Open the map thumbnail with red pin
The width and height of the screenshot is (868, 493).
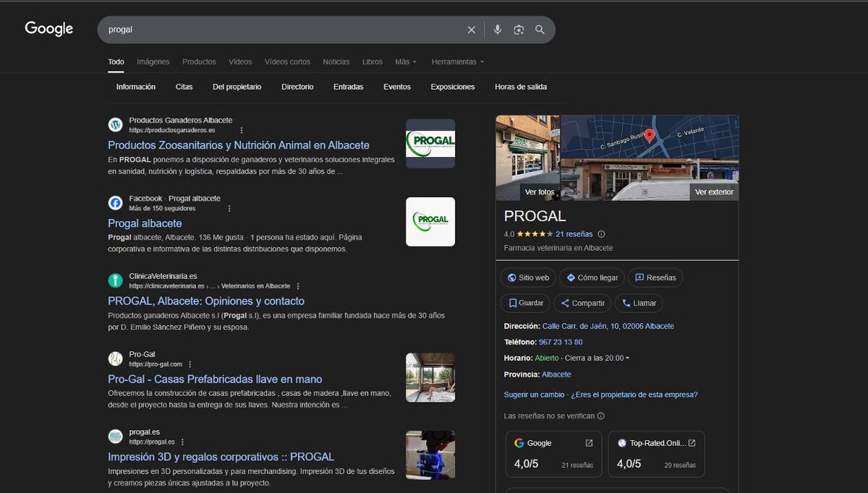pos(649,137)
